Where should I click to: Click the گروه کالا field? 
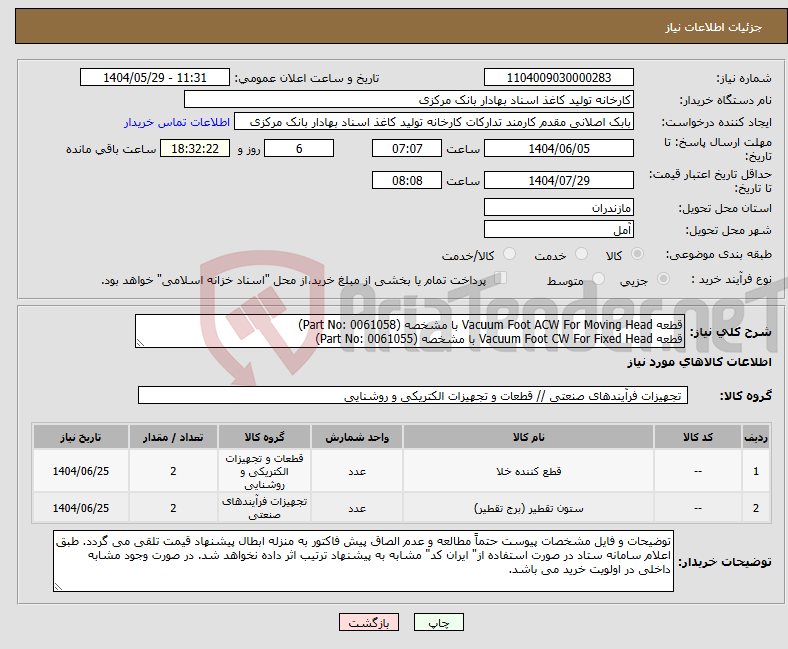[x=410, y=396]
